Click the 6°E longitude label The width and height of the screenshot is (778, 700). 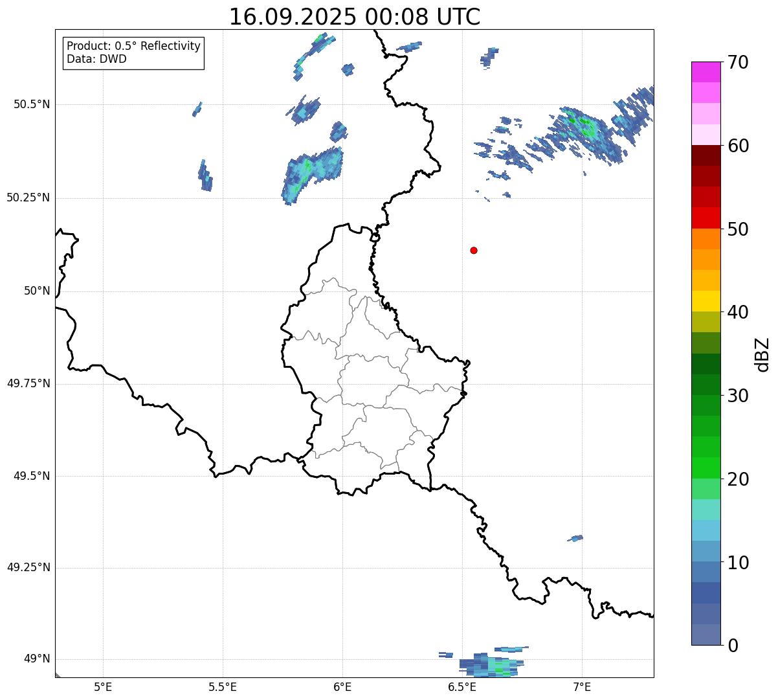click(342, 687)
